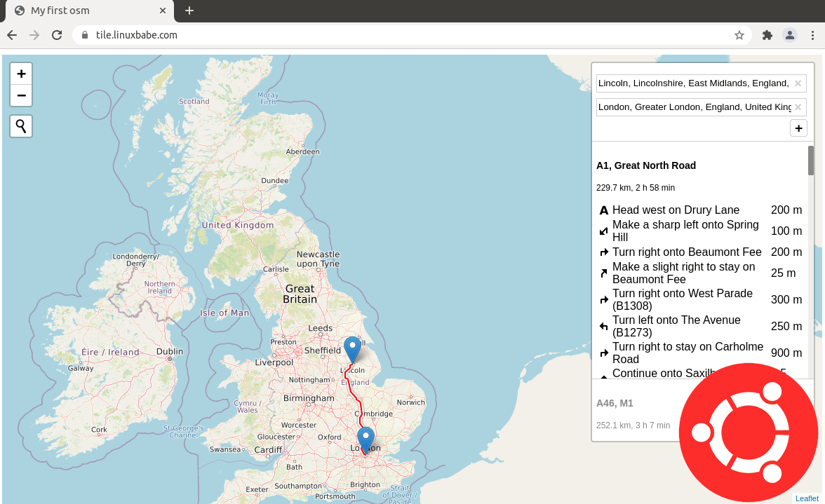Bookmark this page with the star
Screen dimensions: 825x504
tap(739, 35)
